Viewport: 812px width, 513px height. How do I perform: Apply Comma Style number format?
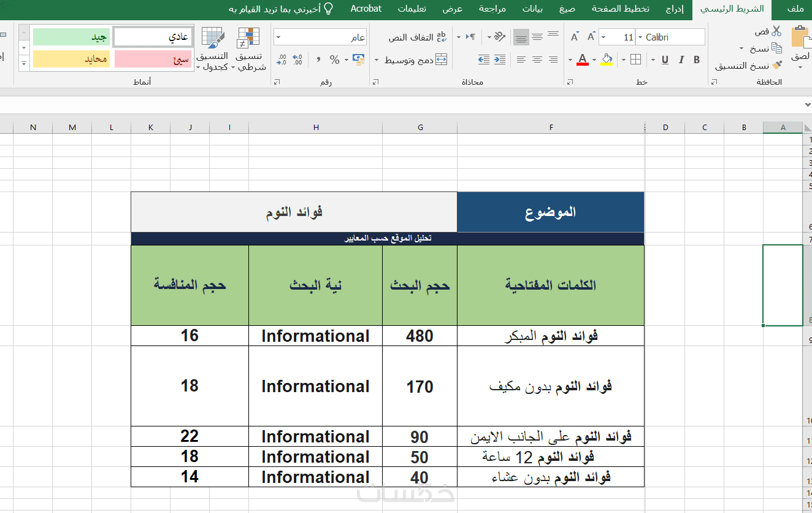click(x=318, y=60)
